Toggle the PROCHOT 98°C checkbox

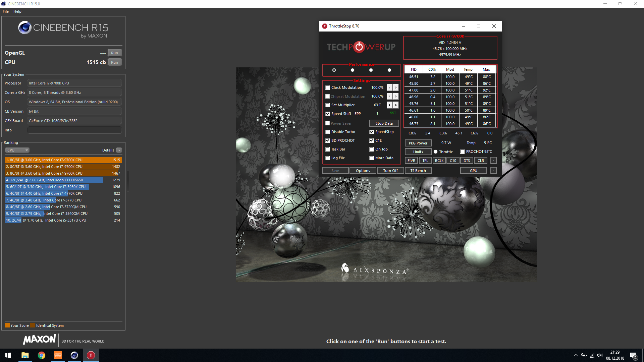pyautogui.click(x=463, y=152)
